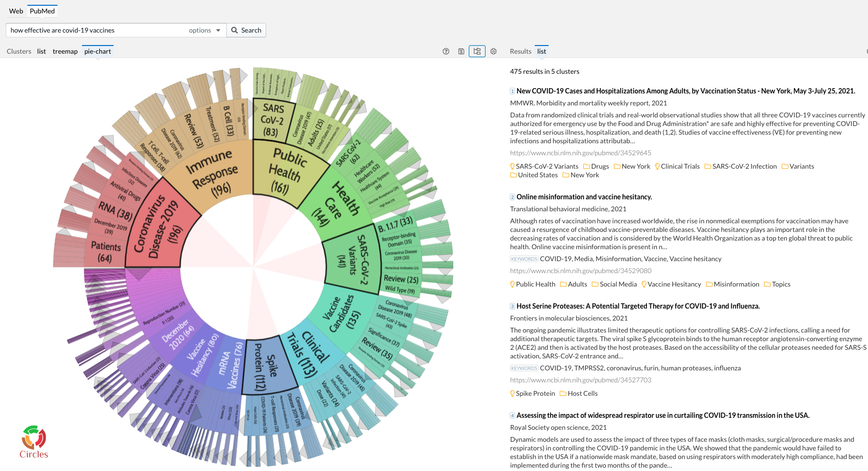
Task: Select the Review (53) segment in Immune Response
Action: 194,130
